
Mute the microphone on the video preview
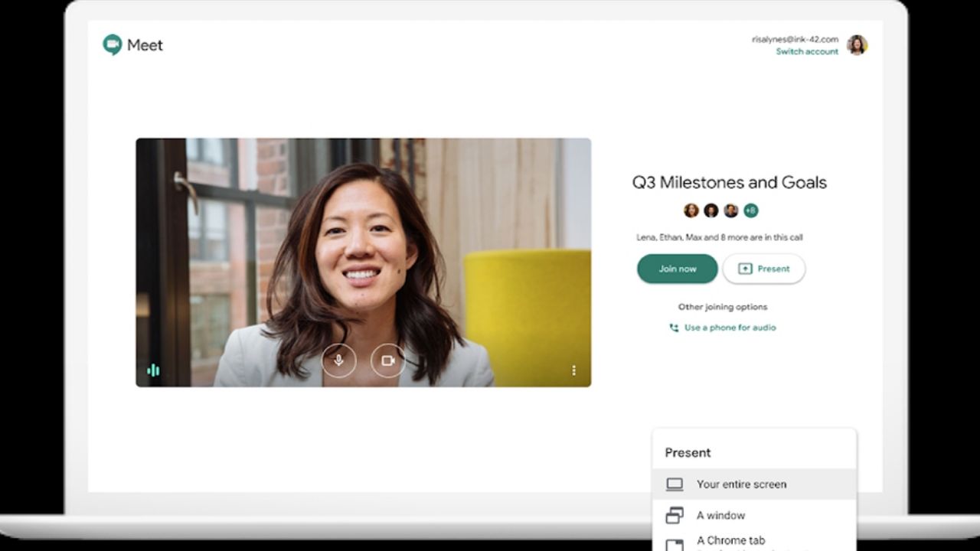[x=338, y=360]
